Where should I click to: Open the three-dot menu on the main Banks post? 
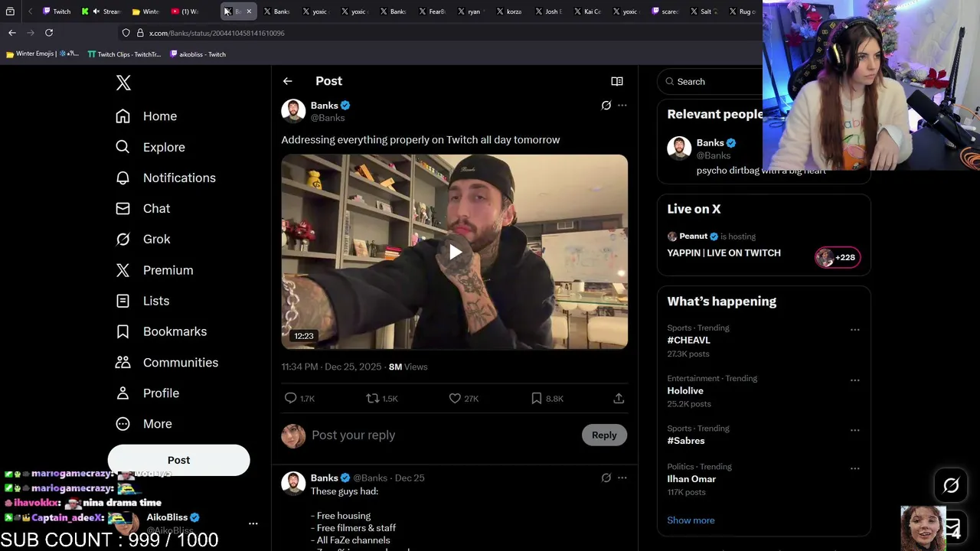pos(622,106)
